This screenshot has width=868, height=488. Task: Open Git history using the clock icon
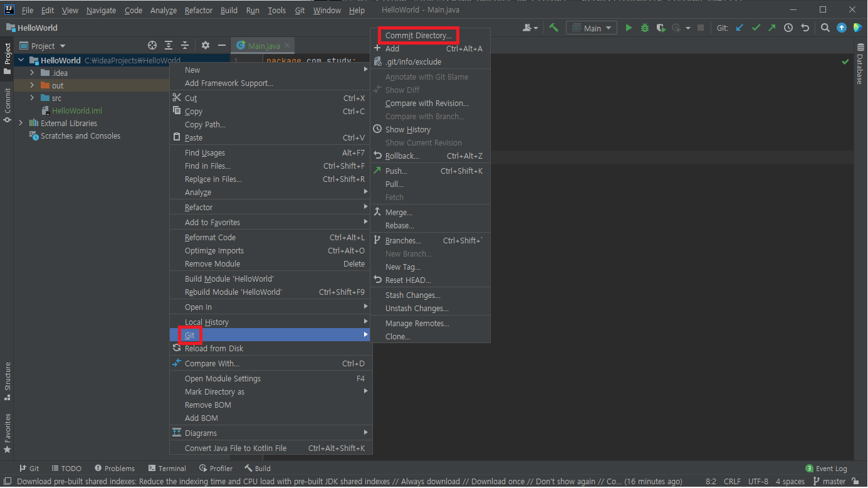[x=788, y=28]
